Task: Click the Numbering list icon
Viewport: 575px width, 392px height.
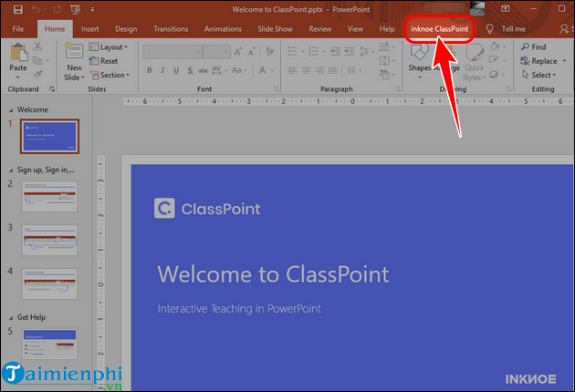Action: (316, 51)
